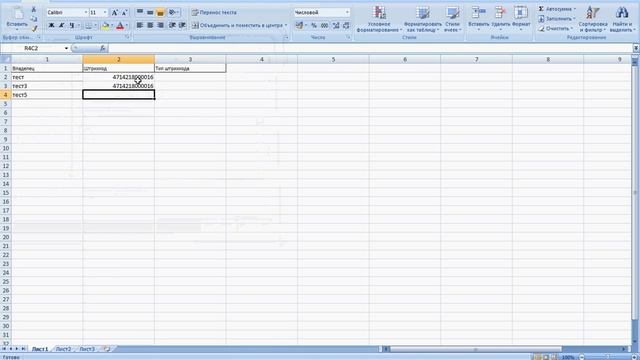The height and width of the screenshot is (360, 640).
Task: Click the decrease indent icon
Action: click(172, 25)
